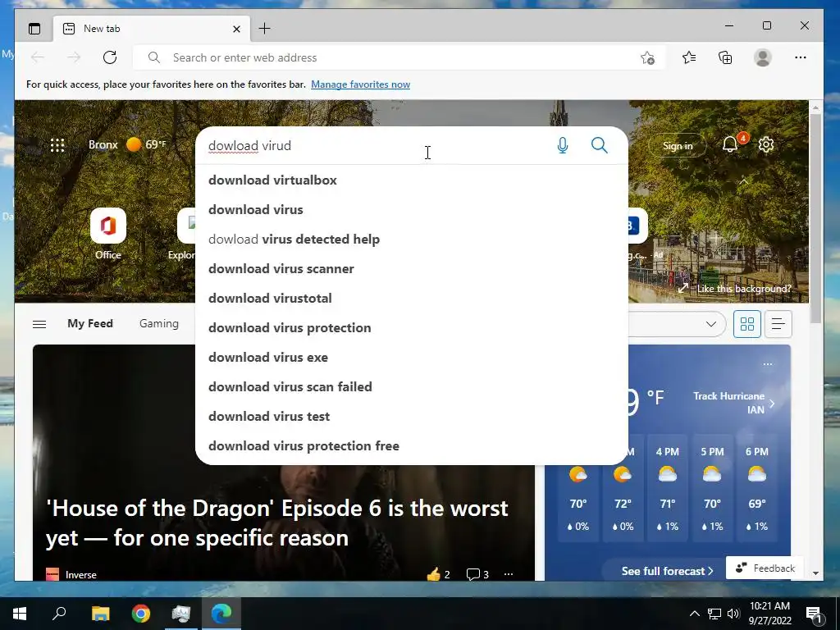
Task: Choose suggestion download virus
Action: point(412,209)
